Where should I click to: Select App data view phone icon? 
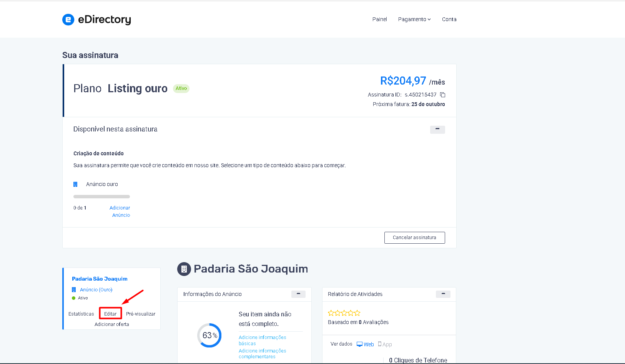pos(380,344)
